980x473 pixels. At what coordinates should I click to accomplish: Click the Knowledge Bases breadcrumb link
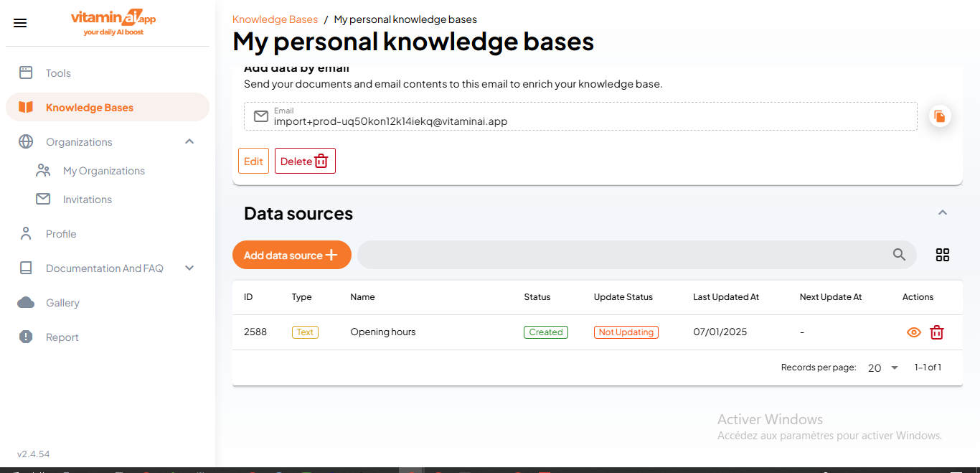275,19
